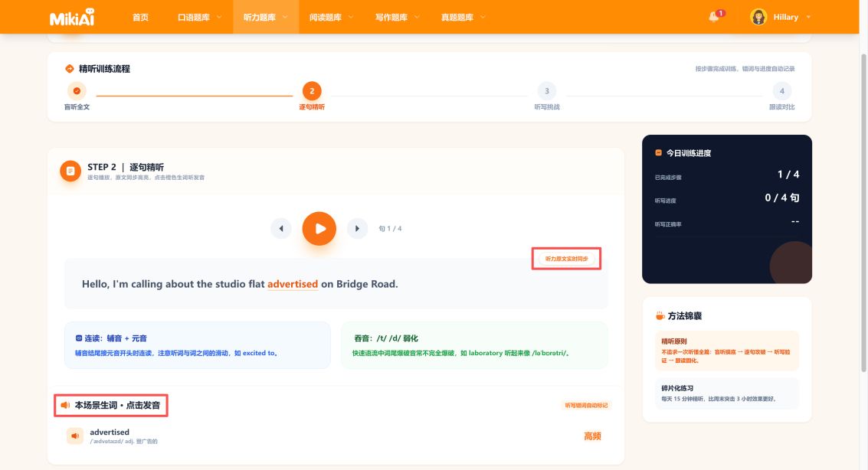This screenshot has height=470, width=868.
Task: Open Hillary's profile avatar
Action: pos(758,17)
